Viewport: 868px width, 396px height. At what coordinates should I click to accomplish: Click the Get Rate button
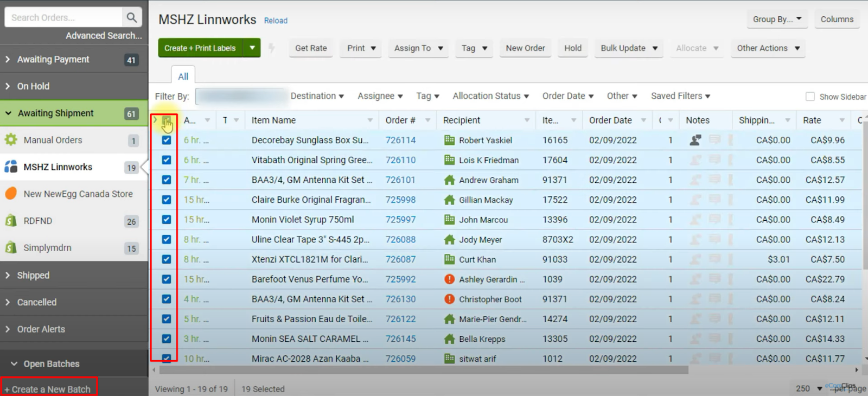click(x=311, y=48)
